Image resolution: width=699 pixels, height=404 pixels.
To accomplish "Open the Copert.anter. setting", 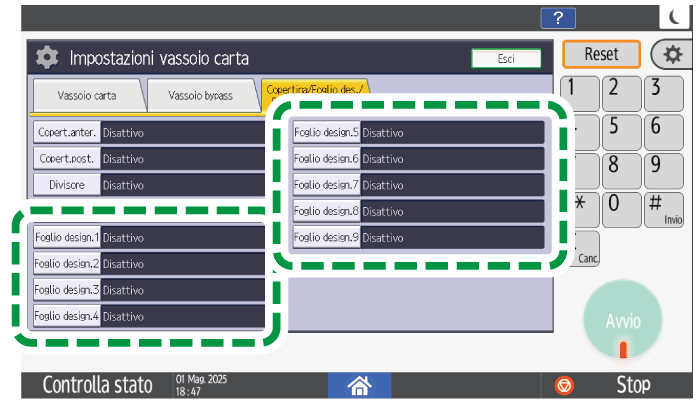I will point(67,132).
